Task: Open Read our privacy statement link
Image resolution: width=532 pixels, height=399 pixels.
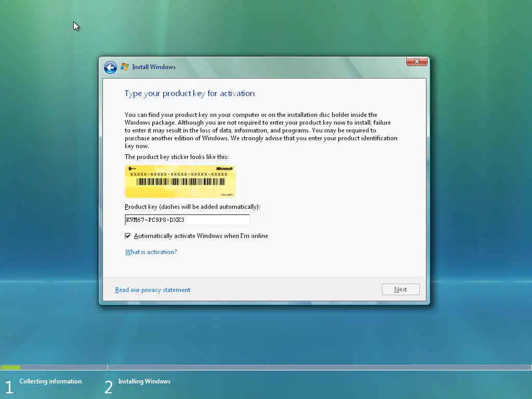Action: 153,290
